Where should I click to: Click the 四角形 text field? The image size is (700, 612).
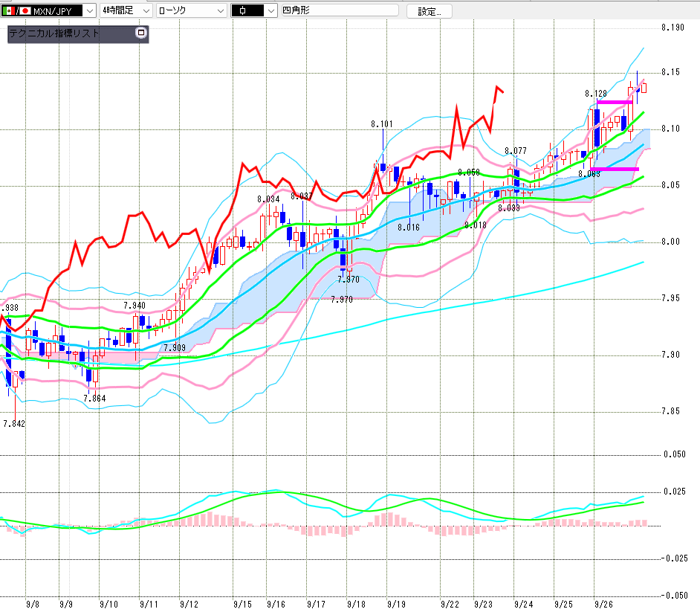click(x=340, y=11)
